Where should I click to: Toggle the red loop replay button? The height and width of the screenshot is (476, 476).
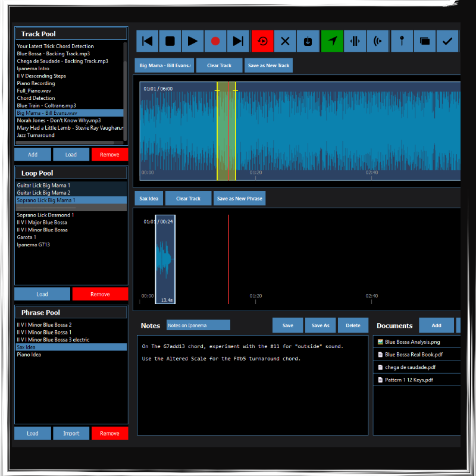[x=262, y=41]
